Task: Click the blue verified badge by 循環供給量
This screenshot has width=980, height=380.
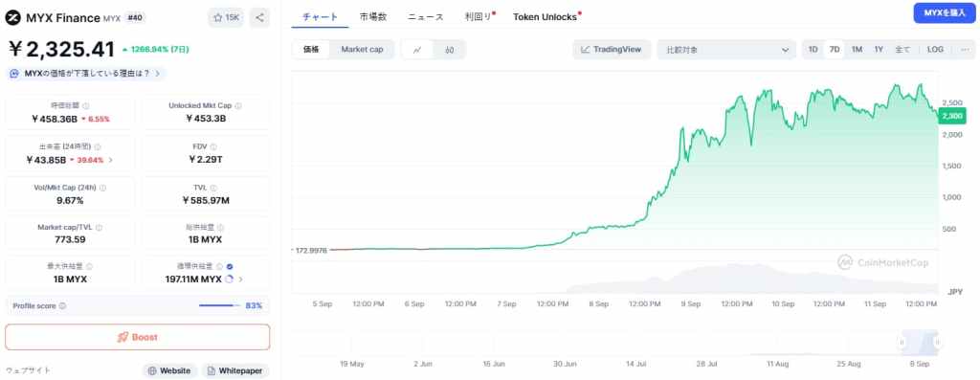Action: pos(230,266)
